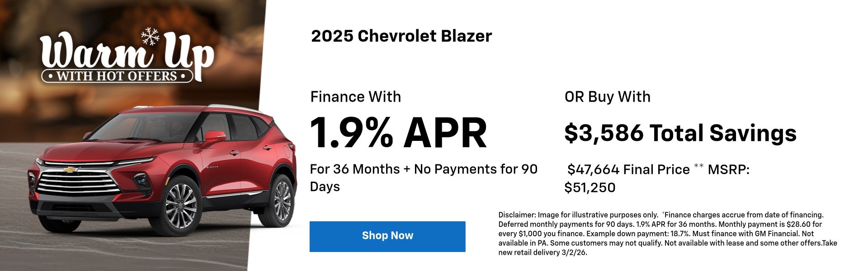This screenshot has width=868, height=271.
Task: Click the Blazer badge on the front door
Action: [212, 167]
